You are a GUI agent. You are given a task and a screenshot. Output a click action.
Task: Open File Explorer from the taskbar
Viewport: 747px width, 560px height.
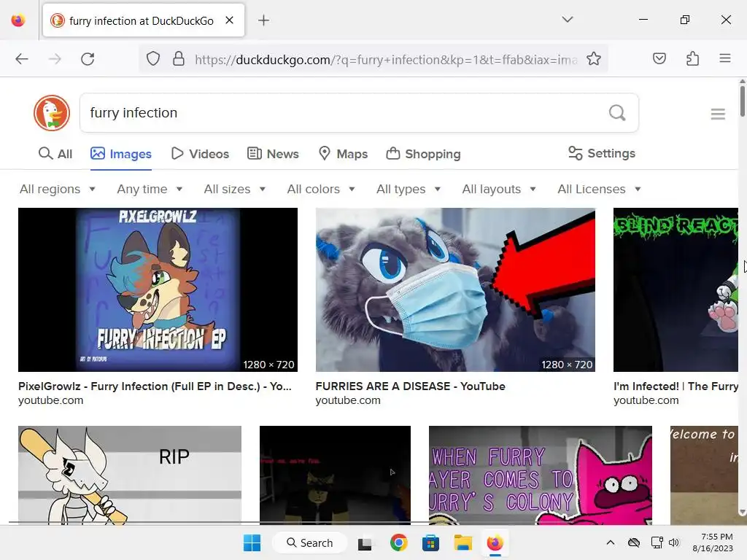click(x=462, y=542)
